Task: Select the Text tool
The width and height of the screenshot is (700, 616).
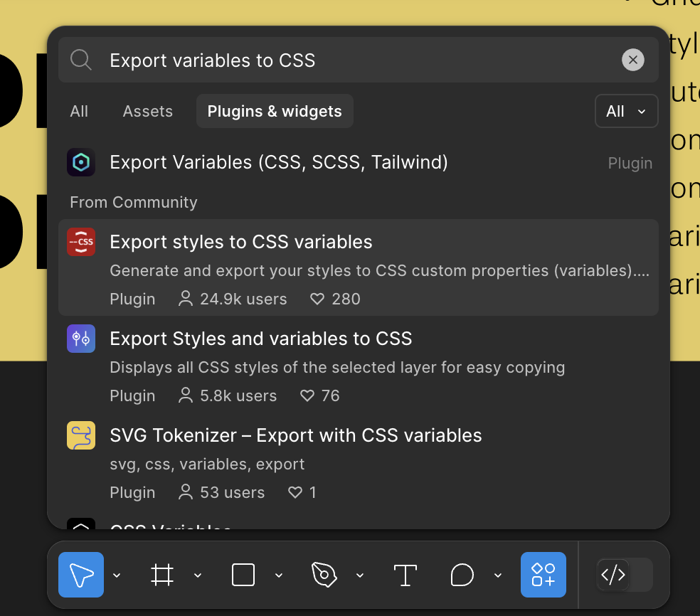Action: (405, 575)
